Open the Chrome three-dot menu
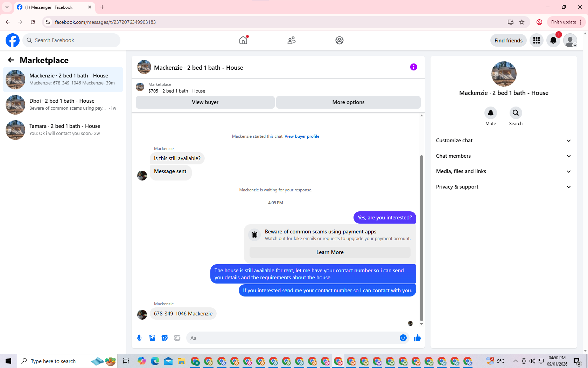Viewport: 588px width, 368px height. point(580,22)
